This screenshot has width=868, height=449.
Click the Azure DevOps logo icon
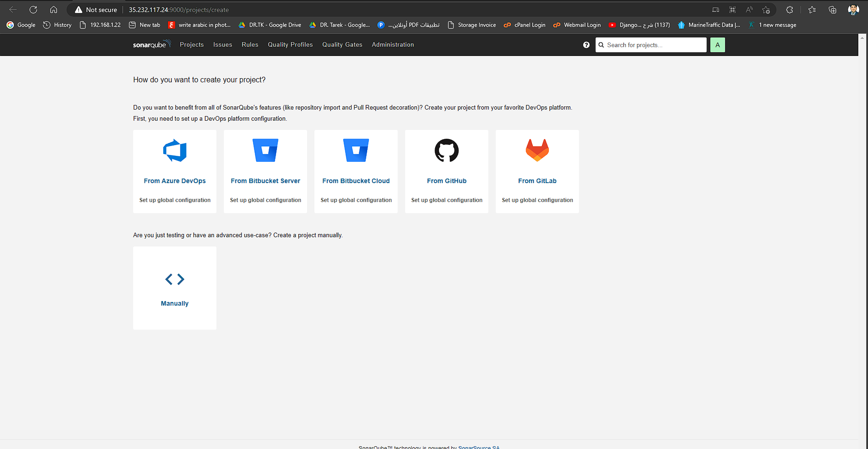pos(174,150)
